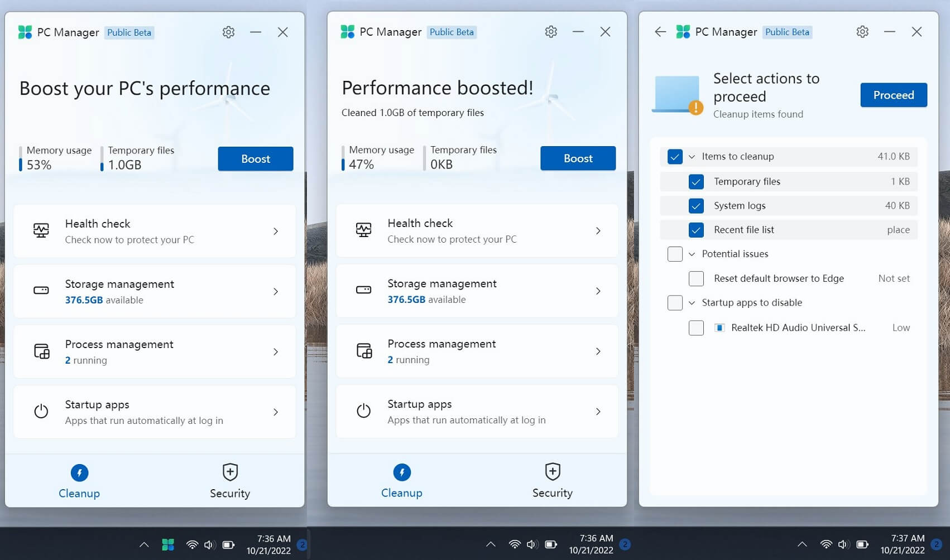
Task: Collapse Startup apps to disable chevron
Action: point(692,303)
